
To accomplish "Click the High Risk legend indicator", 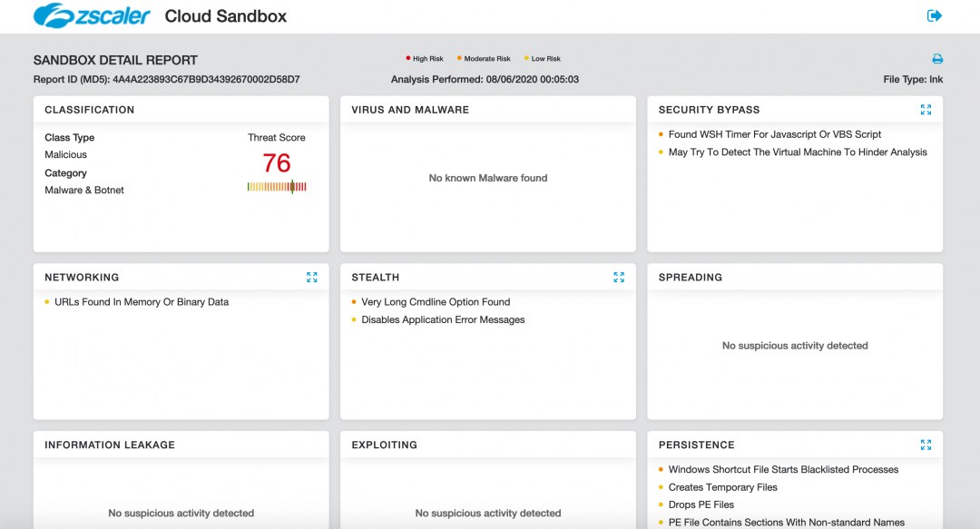I will point(425,59).
